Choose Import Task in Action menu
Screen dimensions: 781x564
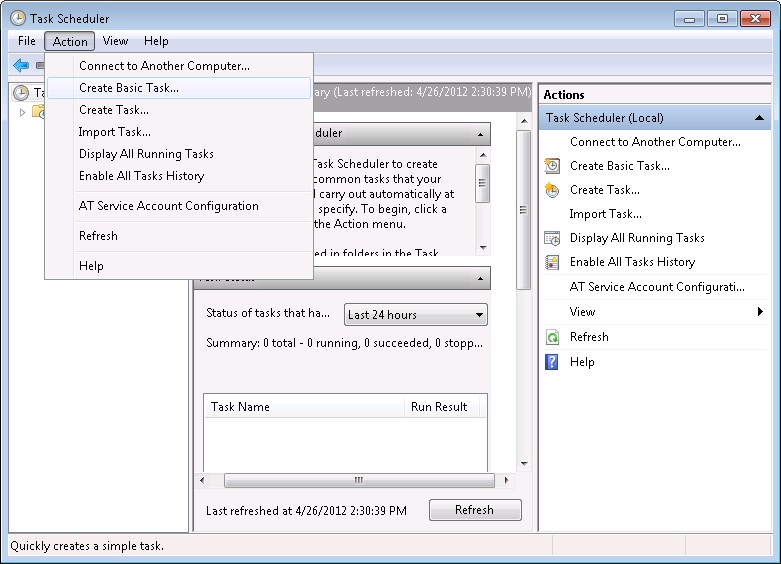tap(179, 132)
